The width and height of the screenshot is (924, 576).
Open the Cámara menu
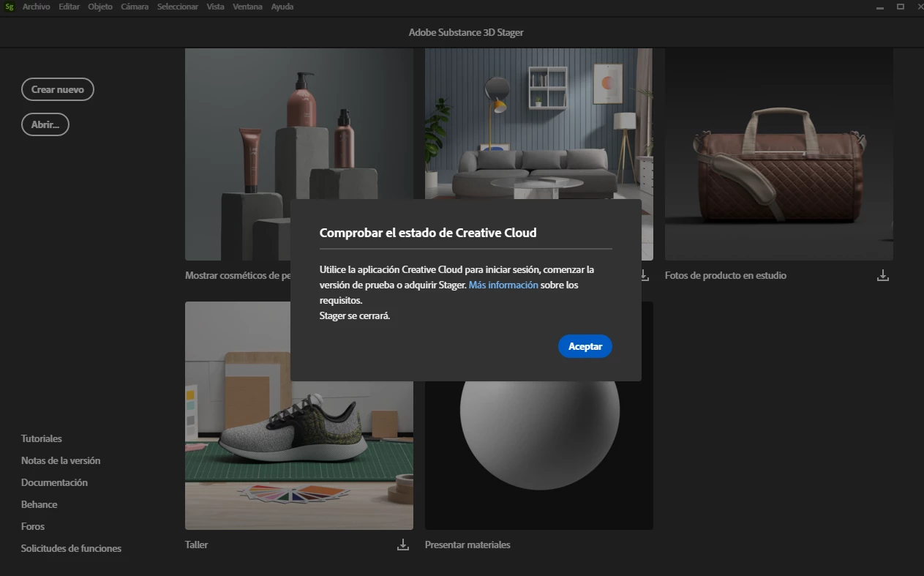pos(135,7)
